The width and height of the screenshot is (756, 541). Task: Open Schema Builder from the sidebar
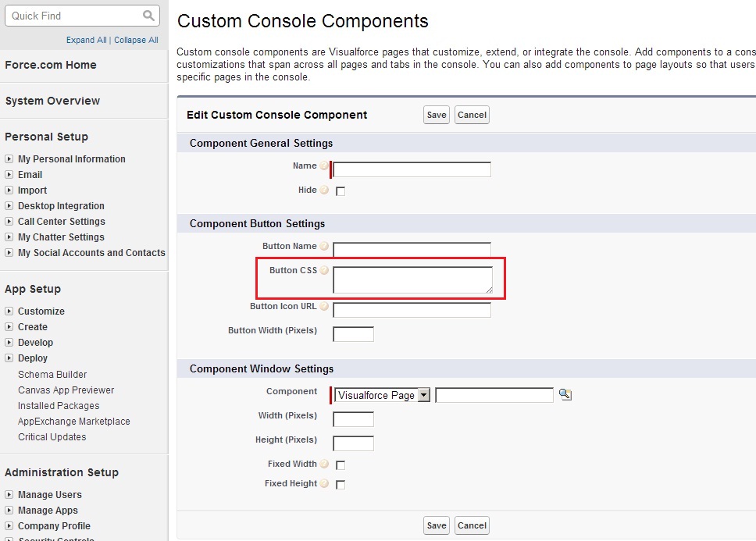52,375
